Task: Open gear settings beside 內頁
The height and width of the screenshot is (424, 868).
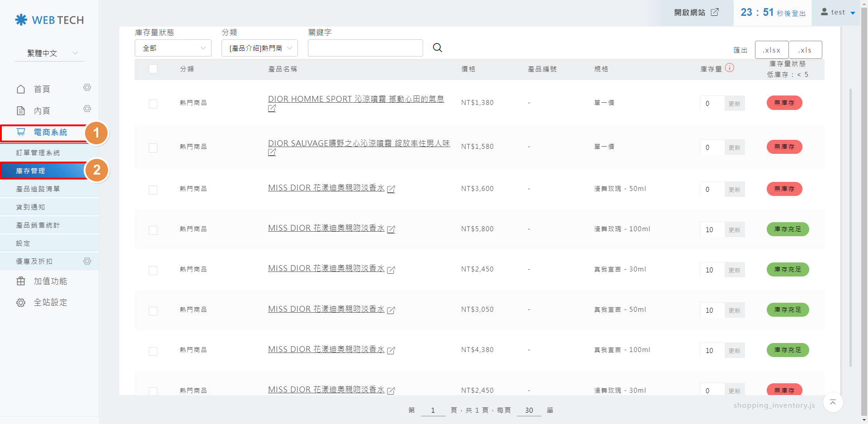Action: point(87,109)
